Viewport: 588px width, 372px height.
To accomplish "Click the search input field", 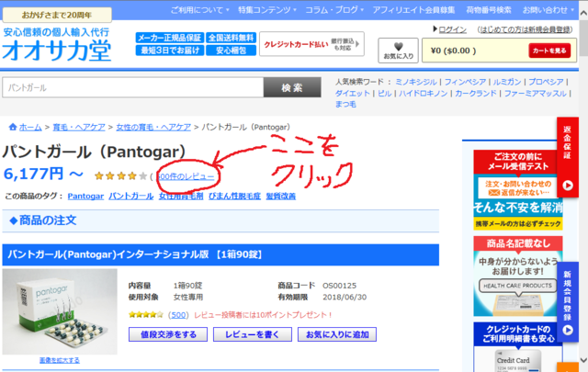I will click(133, 88).
